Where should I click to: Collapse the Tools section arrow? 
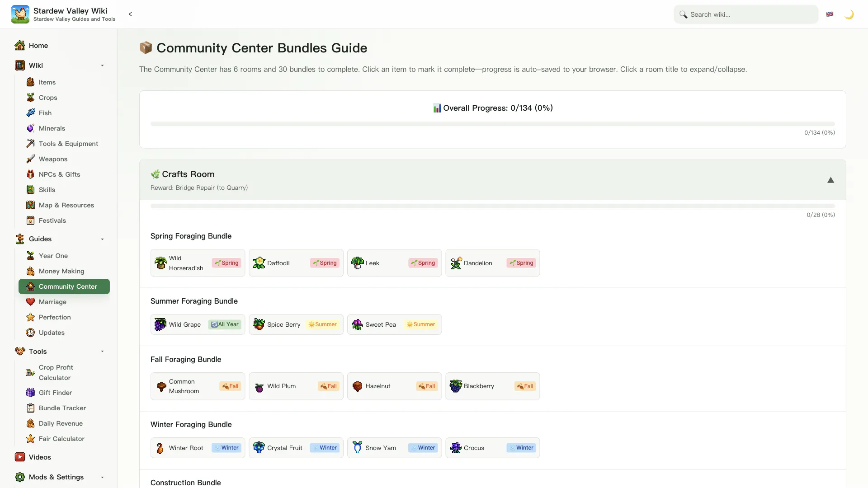pyautogui.click(x=102, y=352)
